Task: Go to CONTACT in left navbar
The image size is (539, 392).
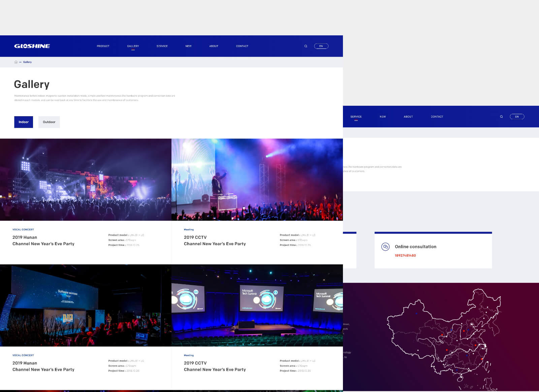Action: coord(242,46)
